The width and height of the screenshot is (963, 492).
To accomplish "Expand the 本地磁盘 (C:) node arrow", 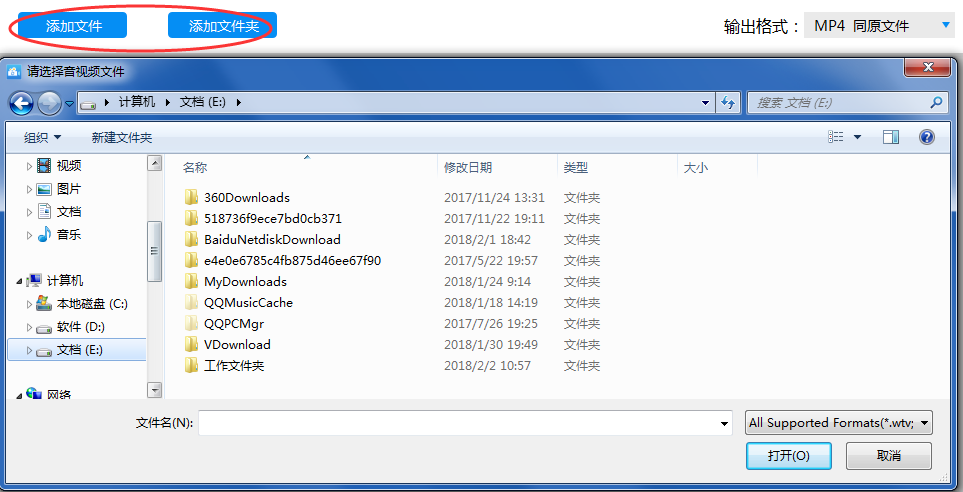I will [x=29, y=304].
